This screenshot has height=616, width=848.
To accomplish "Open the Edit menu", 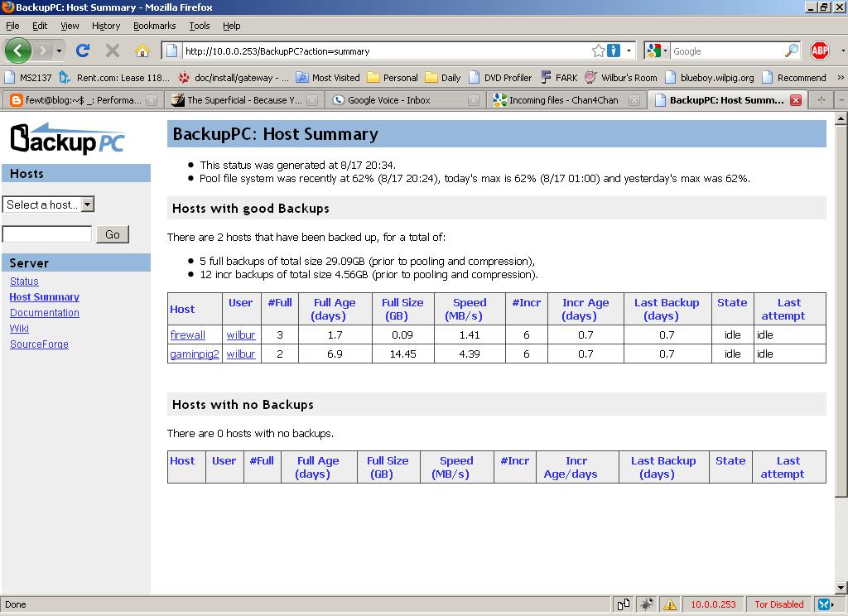I will 40,26.
